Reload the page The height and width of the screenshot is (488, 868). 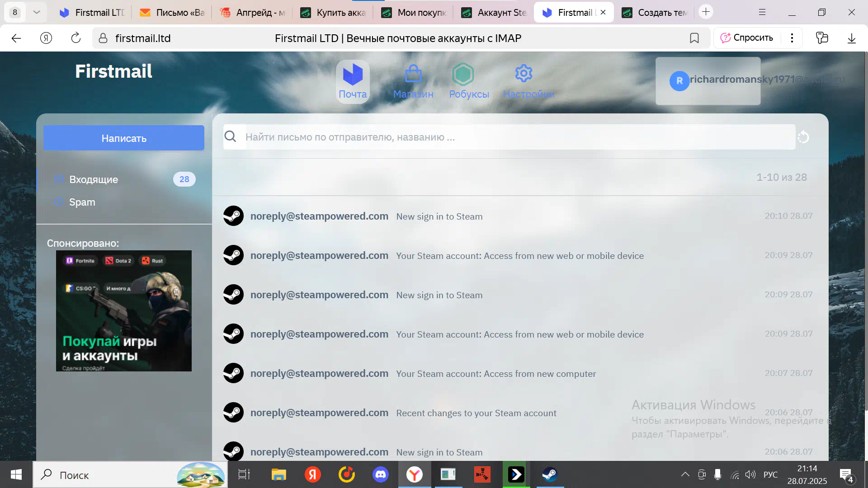click(x=76, y=38)
